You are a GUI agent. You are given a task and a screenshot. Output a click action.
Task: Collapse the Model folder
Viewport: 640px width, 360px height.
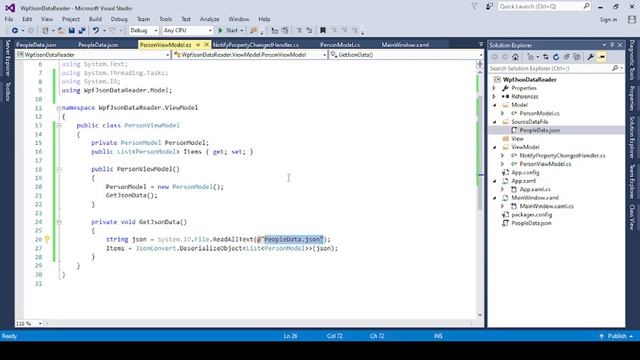(x=494, y=105)
